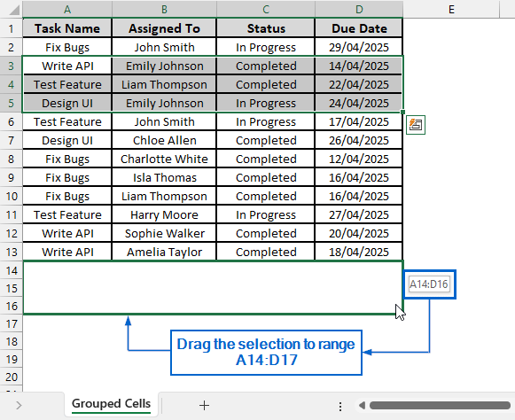Select row 1 header
515x420 pixels.
pos(12,28)
